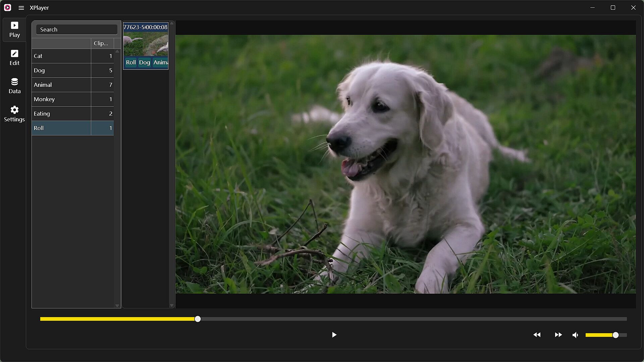Click the Clip count column header
This screenshot has height=362, width=644.
tap(102, 43)
